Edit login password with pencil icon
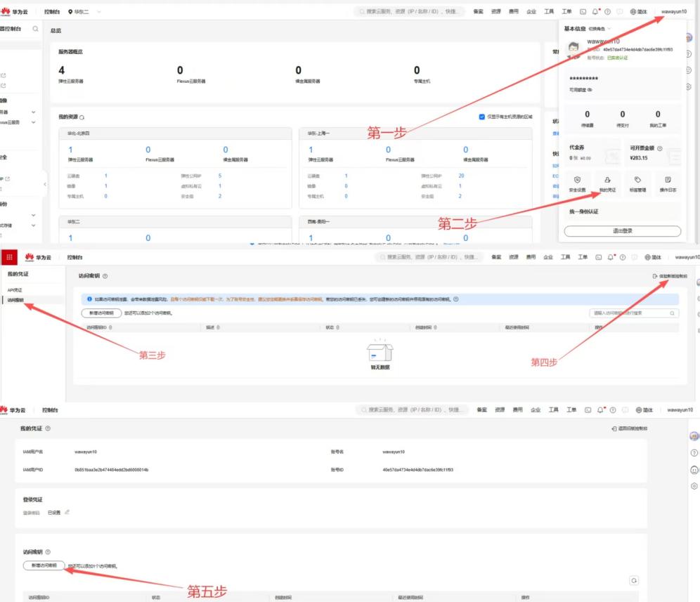700x602 pixels. 67,512
